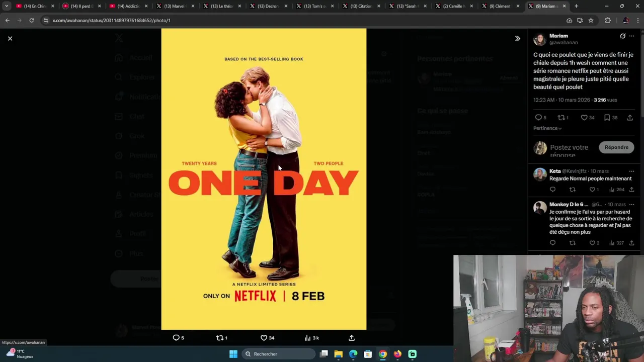Open Firefox from the taskbar
This screenshot has width=644, height=362.
click(x=397, y=354)
